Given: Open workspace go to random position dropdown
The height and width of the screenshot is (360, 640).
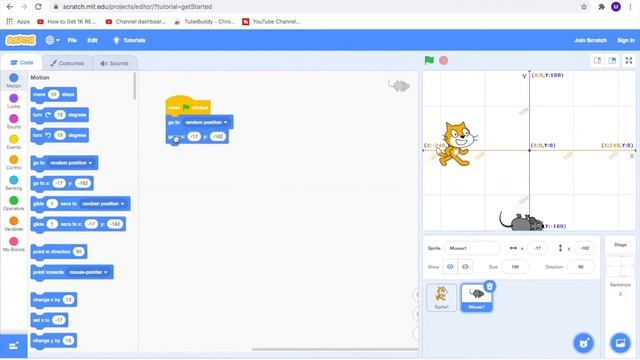Looking at the screenshot, I should [206, 122].
